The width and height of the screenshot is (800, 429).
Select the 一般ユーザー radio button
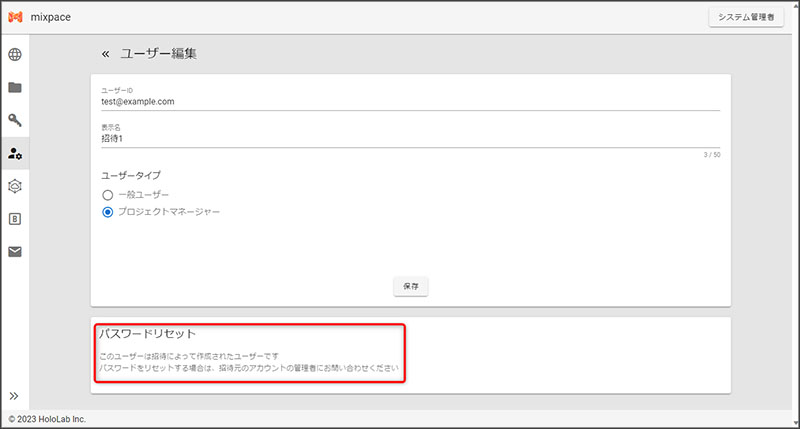click(108, 194)
